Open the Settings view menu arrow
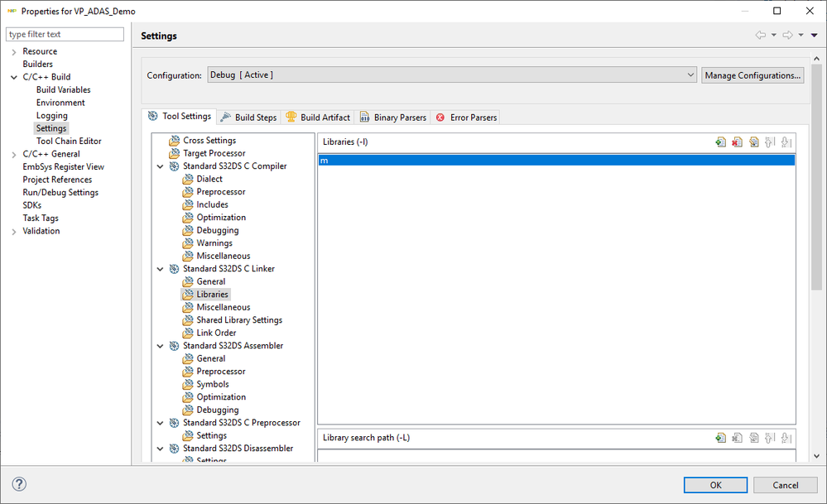This screenshot has width=827, height=504. 815,35
